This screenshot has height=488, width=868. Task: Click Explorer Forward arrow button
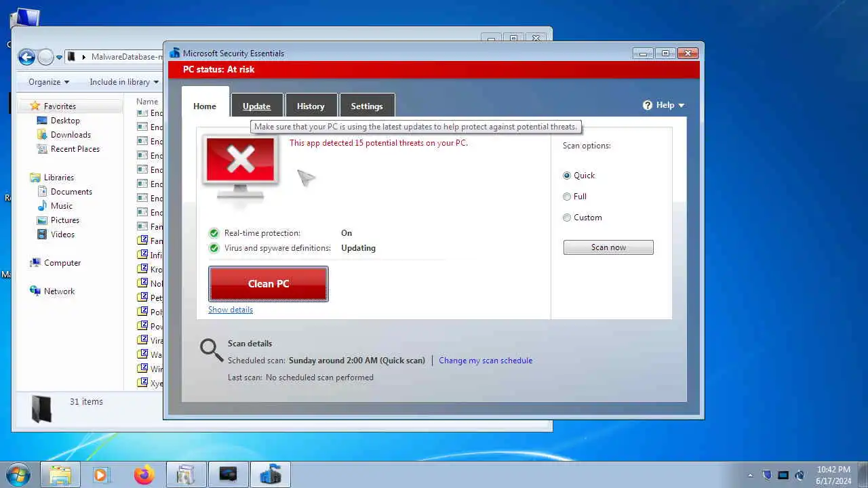coord(45,57)
